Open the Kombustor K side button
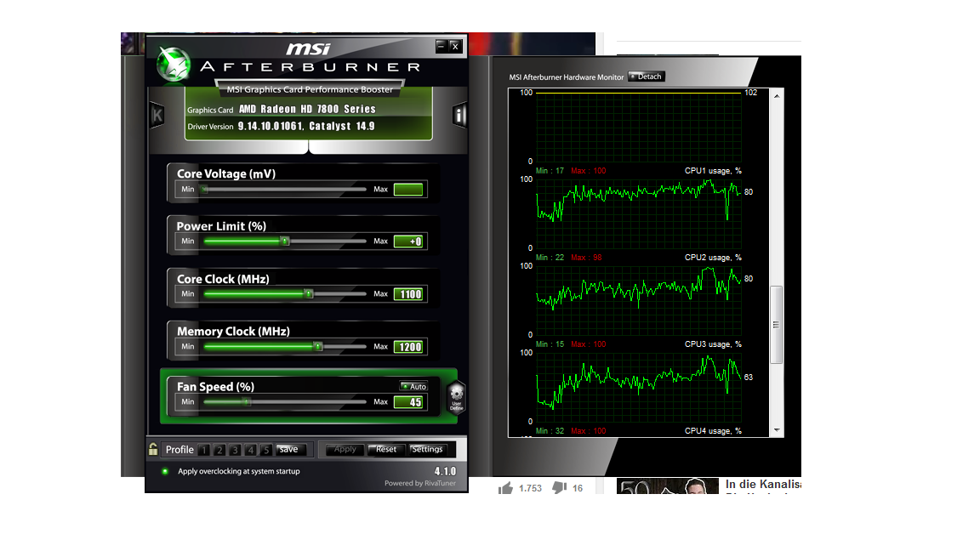The width and height of the screenshot is (980, 551). coord(157,115)
